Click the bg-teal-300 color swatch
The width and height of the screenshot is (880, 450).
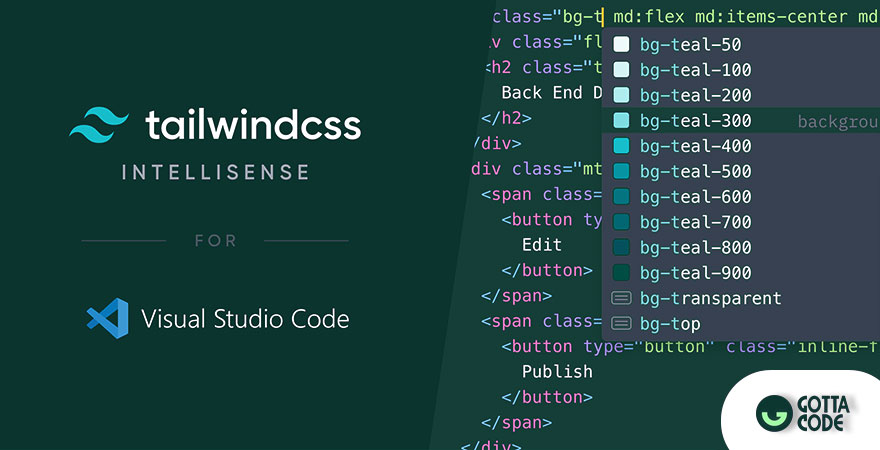pos(621,120)
